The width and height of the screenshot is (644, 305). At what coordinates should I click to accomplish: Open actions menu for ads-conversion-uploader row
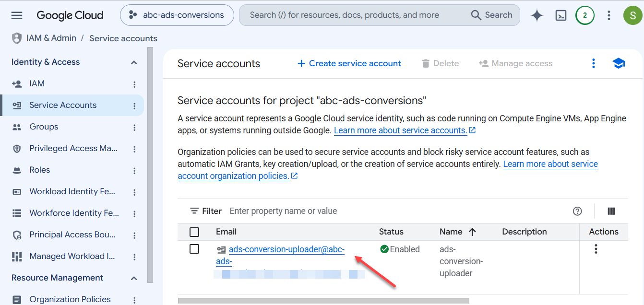point(596,249)
